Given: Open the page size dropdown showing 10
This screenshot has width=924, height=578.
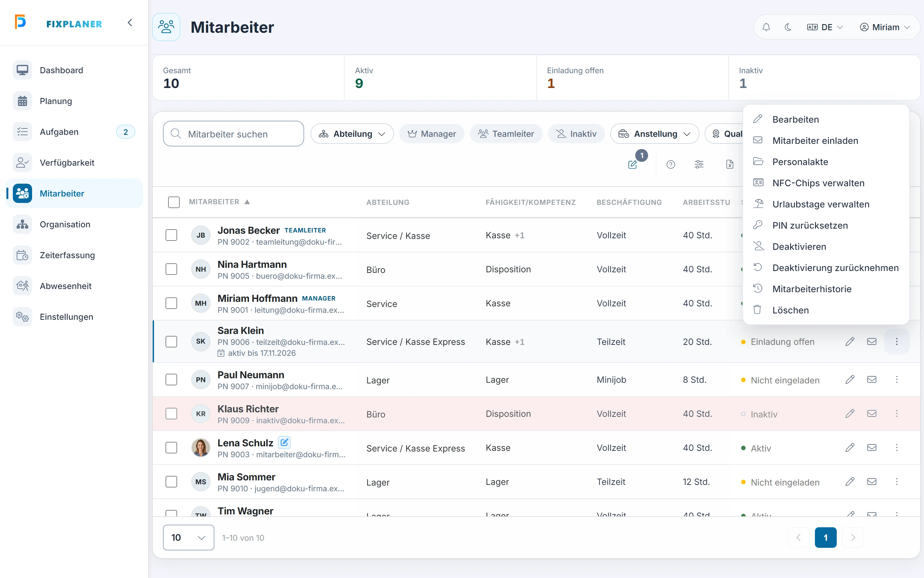Looking at the screenshot, I should point(189,538).
